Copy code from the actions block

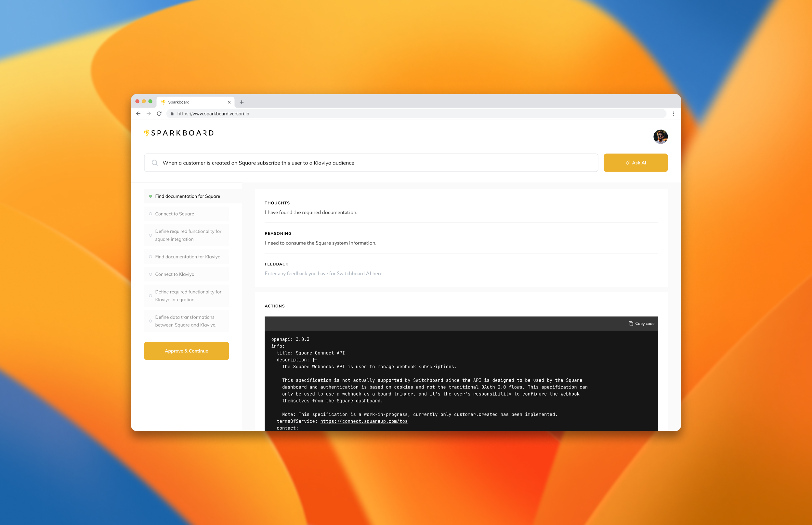coord(642,323)
